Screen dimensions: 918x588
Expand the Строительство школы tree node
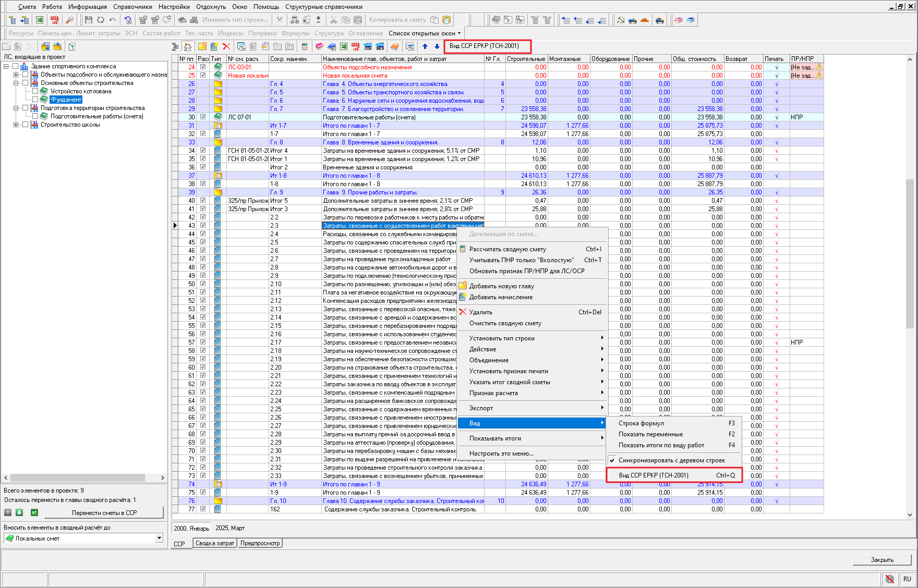coord(16,125)
